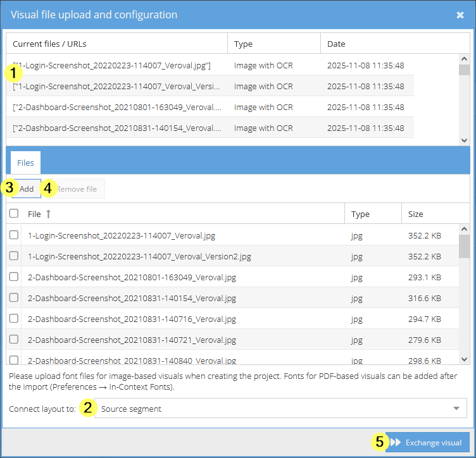Click the sort arrow icon next to File

[49, 214]
